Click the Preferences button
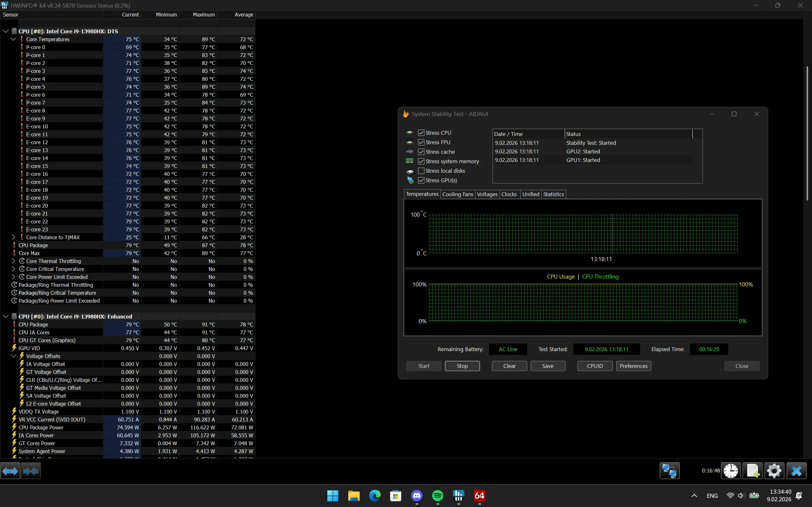The image size is (812, 507). pos(633,366)
